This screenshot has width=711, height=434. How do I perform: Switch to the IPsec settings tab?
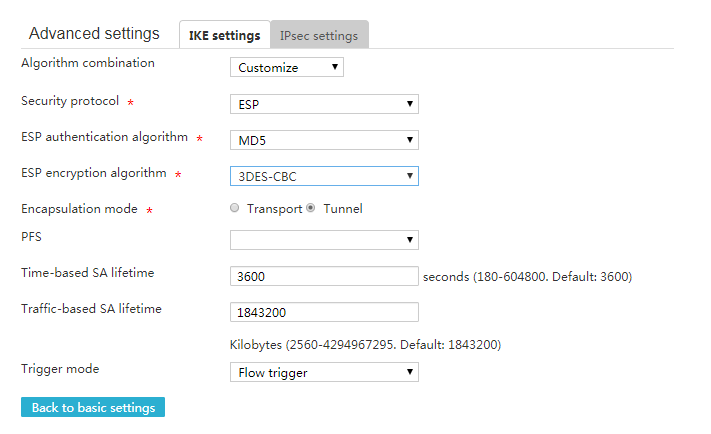click(319, 35)
